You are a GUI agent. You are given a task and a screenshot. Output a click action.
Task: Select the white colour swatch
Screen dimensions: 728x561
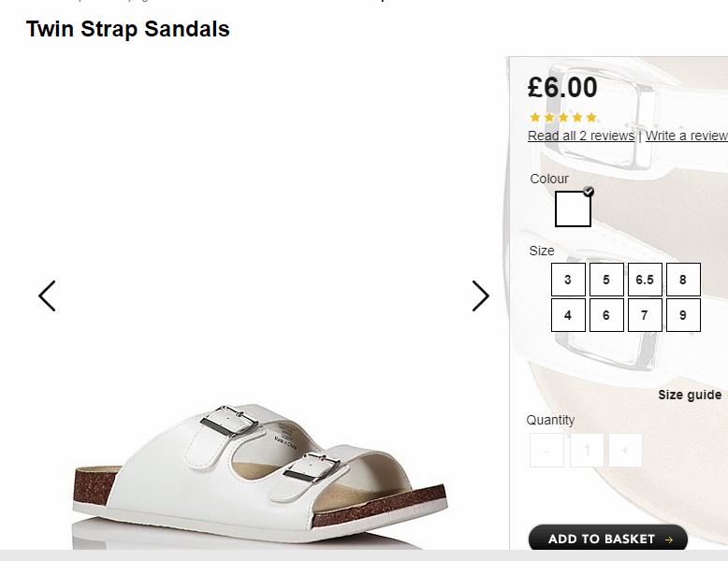573,209
